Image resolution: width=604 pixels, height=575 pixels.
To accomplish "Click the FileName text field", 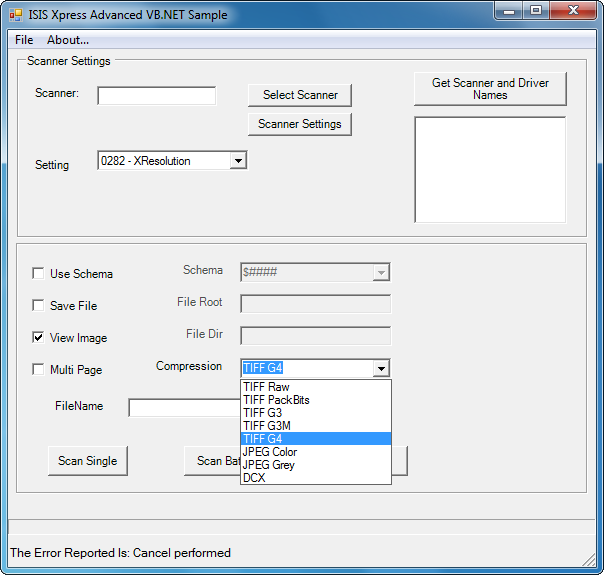I will [185, 408].
